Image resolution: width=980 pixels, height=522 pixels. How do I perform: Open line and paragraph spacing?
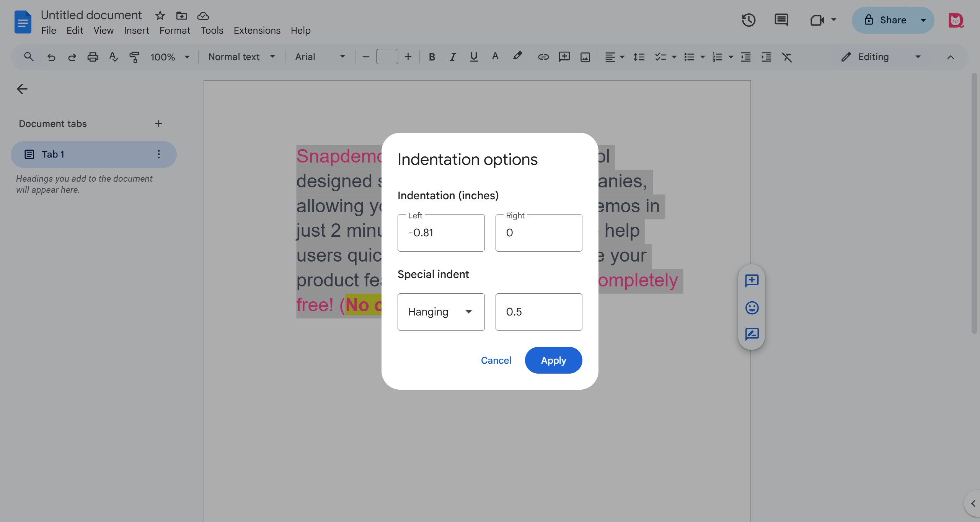(x=639, y=57)
